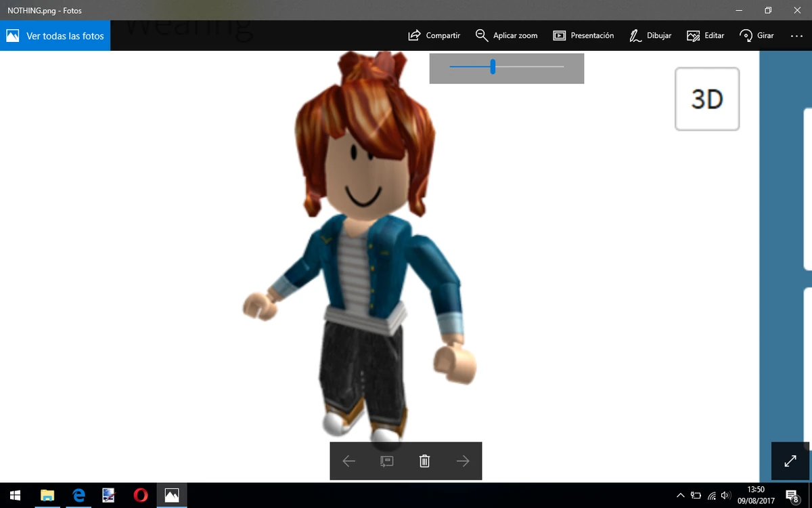Advance to the next photo arrow

[x=463, y=461]
